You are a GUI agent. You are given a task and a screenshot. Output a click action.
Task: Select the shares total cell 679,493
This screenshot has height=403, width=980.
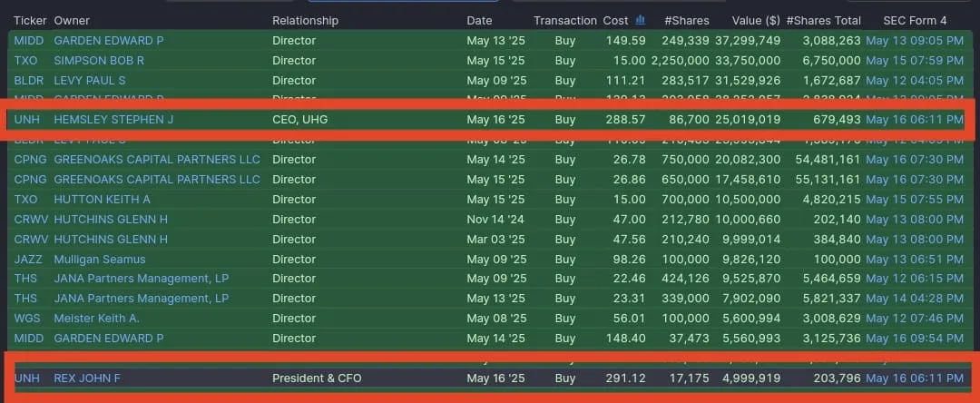[837, 119]
